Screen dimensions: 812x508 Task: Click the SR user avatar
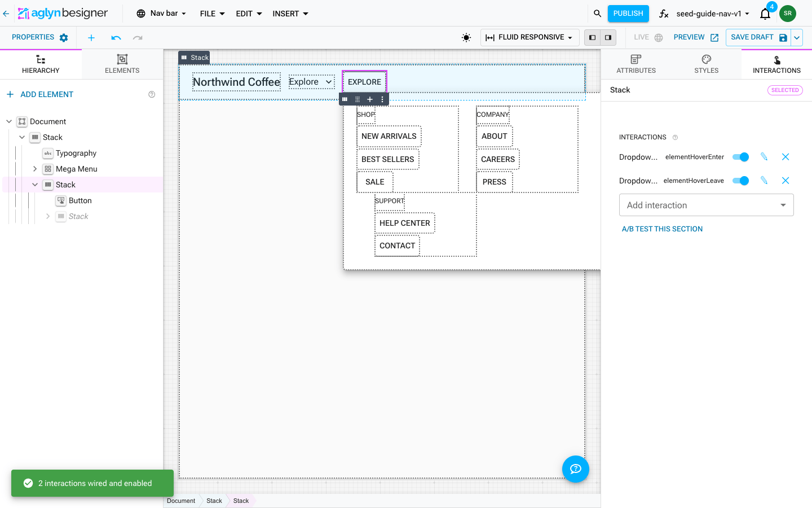[x=788, y=14]
